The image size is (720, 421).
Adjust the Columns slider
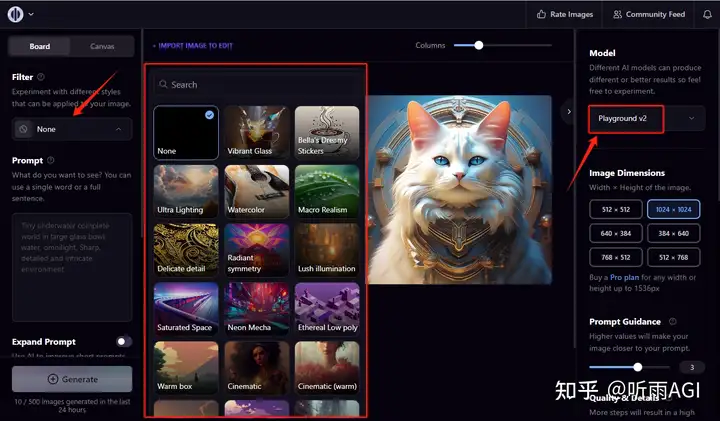[479, 45]
